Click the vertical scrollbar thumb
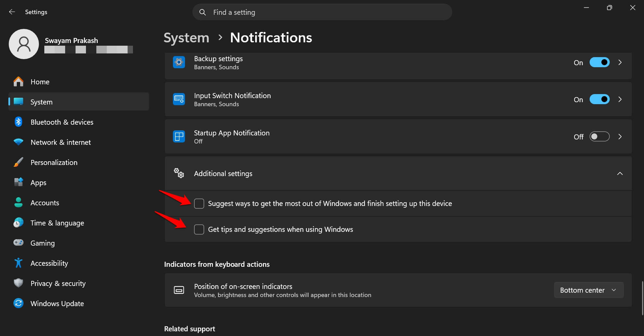 pos(643,298)
